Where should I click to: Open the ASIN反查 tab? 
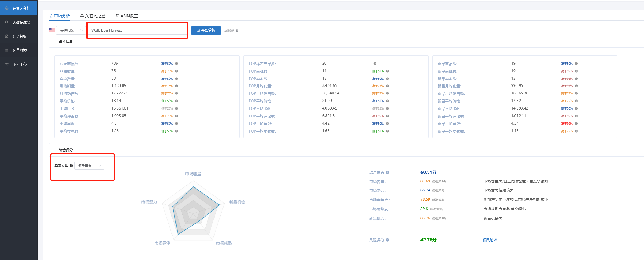pyautogui.click(x=127, y=16)
